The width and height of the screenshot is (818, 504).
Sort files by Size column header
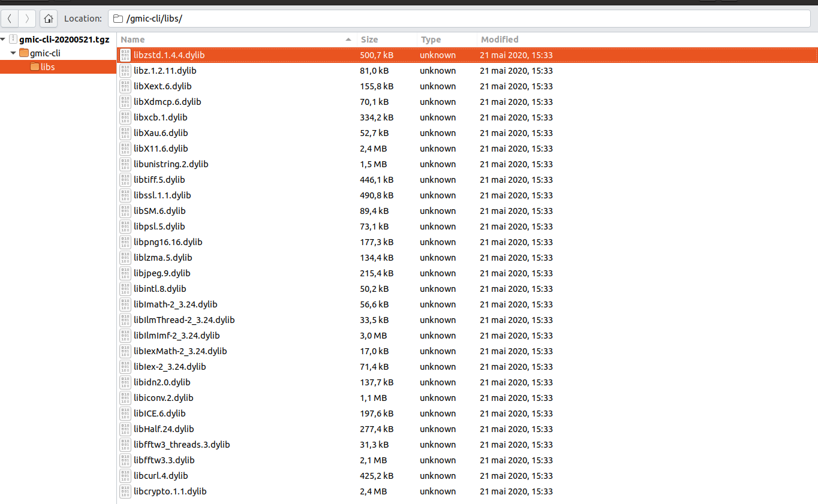[x=387, y=40]
